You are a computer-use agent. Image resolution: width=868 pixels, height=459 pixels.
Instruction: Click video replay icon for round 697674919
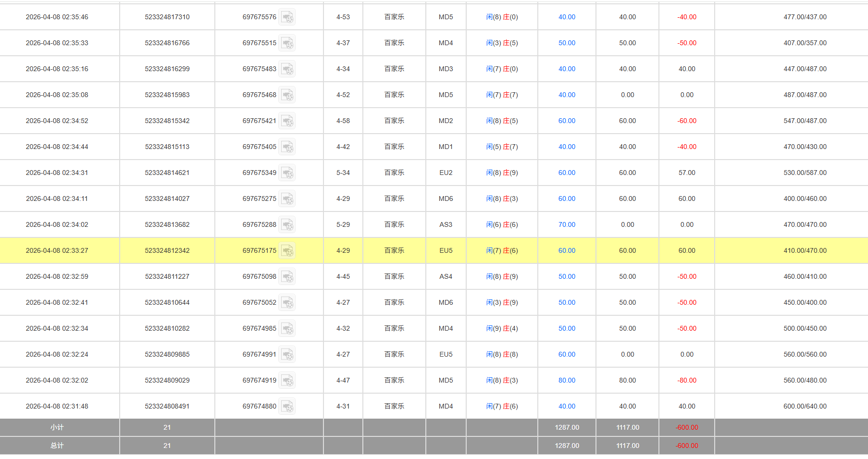tap(288, 380)
